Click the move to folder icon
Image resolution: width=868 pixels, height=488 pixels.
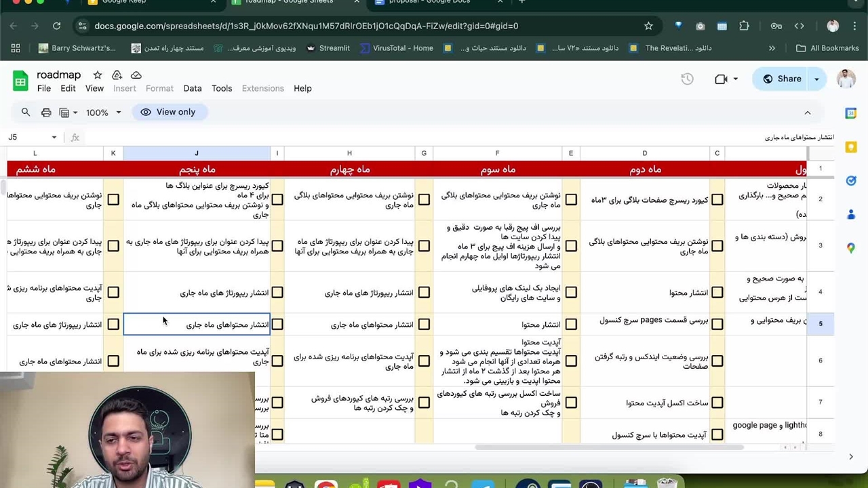pyautogui.click(x=117, y=75)
